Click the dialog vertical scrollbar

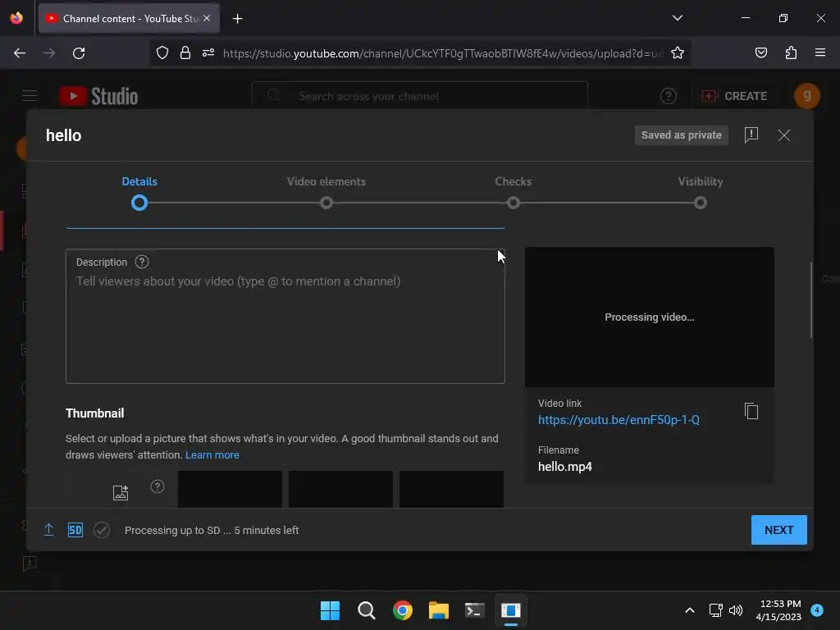pos(811,300)
